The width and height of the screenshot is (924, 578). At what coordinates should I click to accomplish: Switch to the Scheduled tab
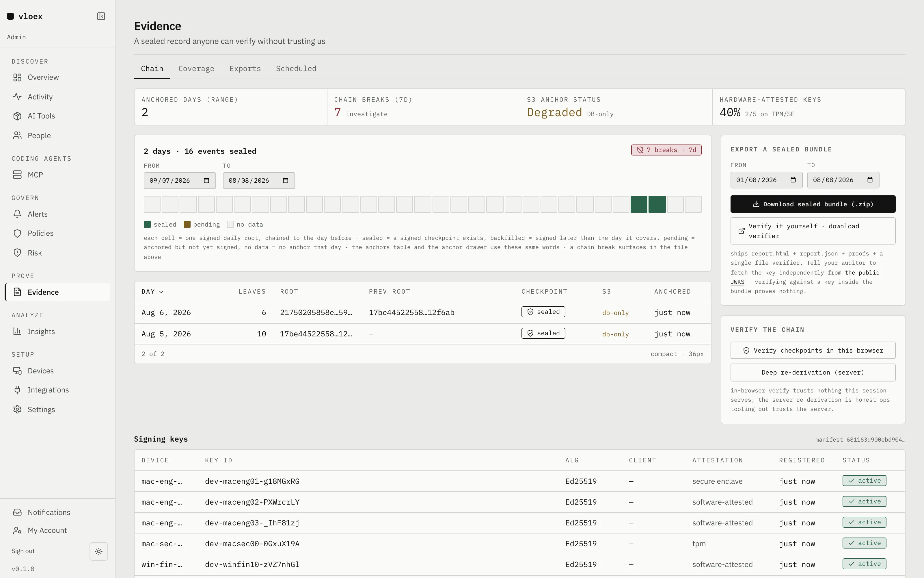[296, 69]
